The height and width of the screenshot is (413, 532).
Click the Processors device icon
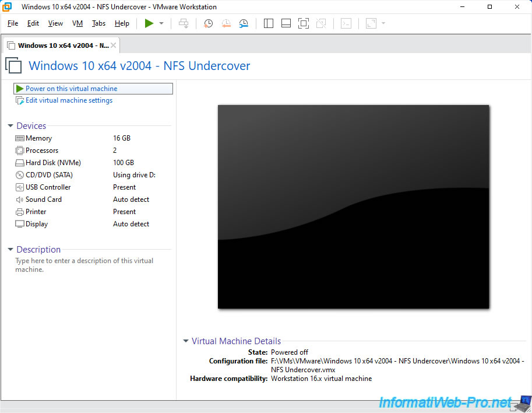[20, 150]
